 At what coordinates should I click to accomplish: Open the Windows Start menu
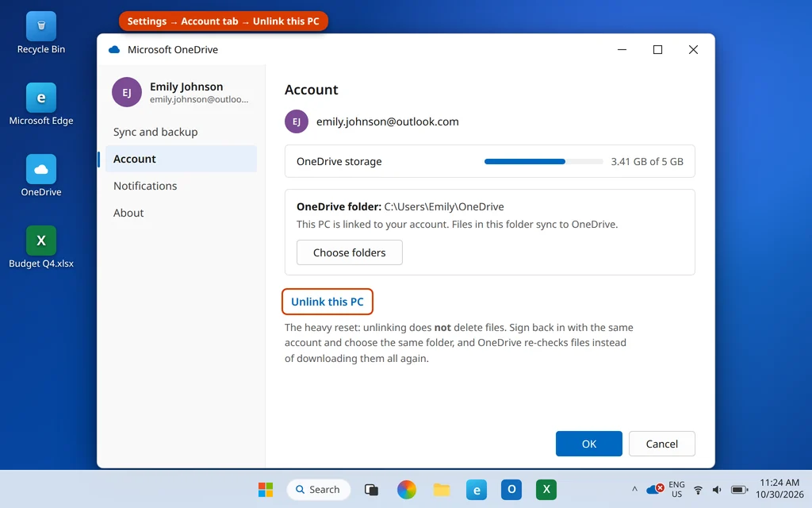(x=266, y=489)
